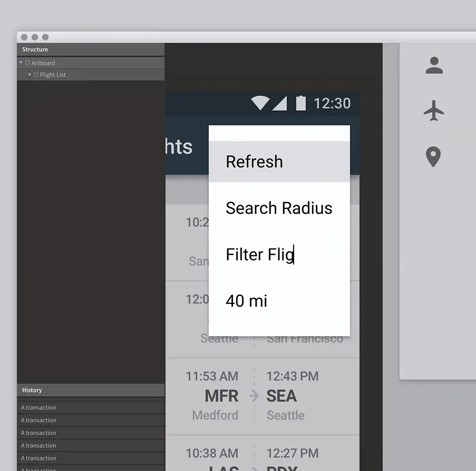Select the airplane icon in right panel
This screenshot has width=476, height=471.
pyautogui.click(x=434, y=110)
